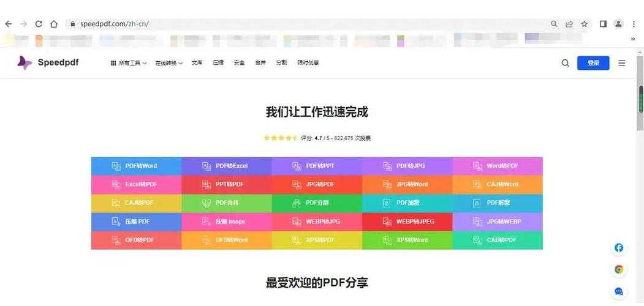
Task: Reload the page in the browser
Action: click(39, 24)
